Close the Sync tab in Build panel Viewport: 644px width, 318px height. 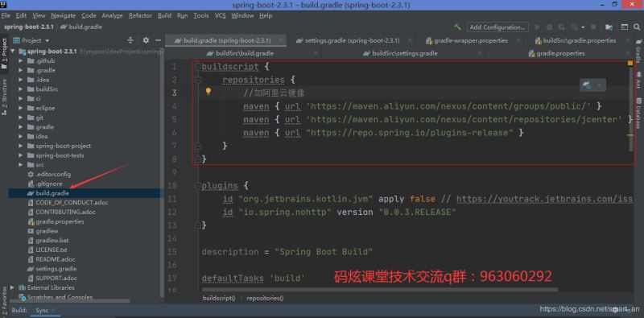[53, 311]
